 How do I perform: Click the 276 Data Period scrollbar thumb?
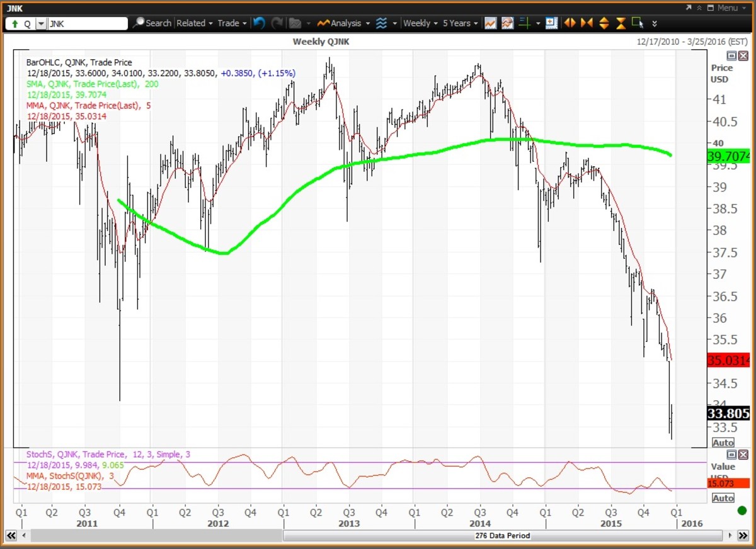pyautogui.click(x=501, y=535)
